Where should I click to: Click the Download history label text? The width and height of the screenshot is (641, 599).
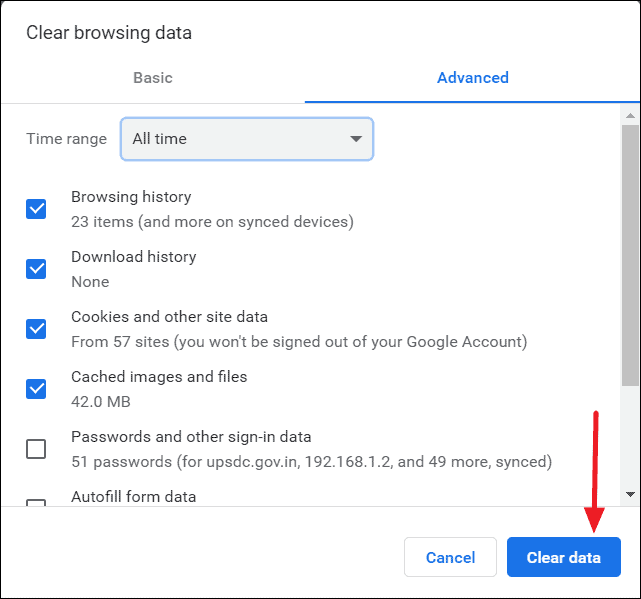[x=134, y=257]
